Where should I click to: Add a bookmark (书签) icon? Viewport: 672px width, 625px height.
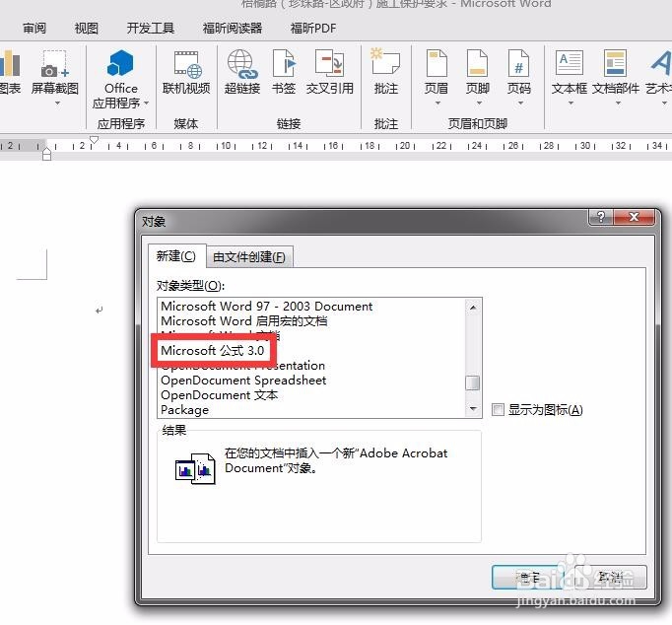pyautogui.click(x=284, y=63)
